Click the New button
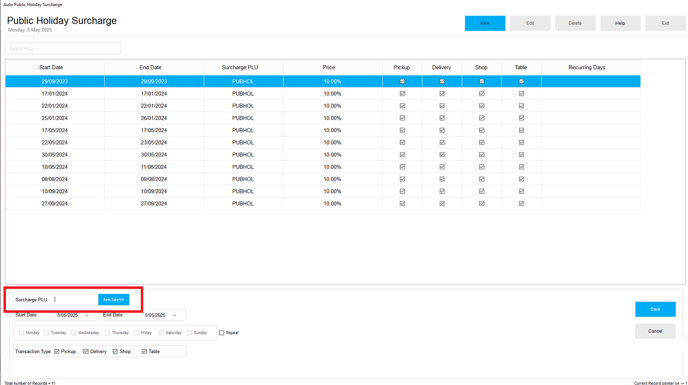 click(x=485, y=23)
